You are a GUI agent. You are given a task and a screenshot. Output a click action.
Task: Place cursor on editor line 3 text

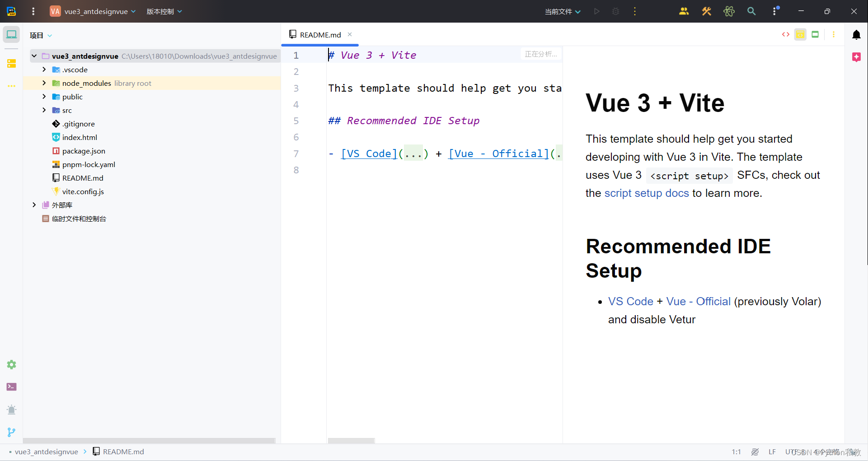click(x=445, y=88)
